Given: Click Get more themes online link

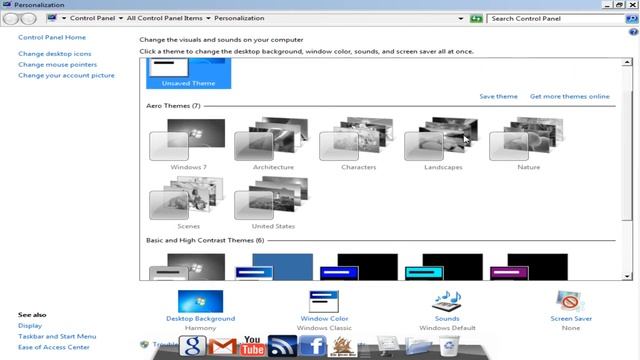Looking at the screenshot, I should coord(570,96).
